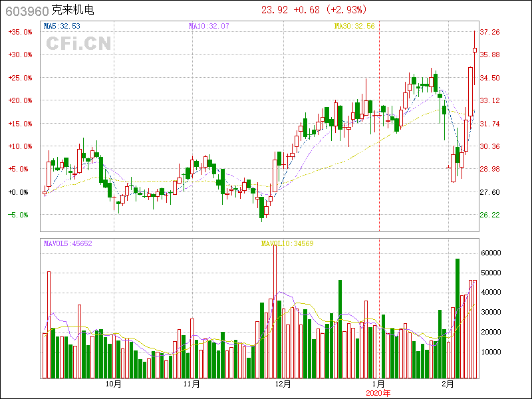Click the CFi.CN watermark logo
This screenshot has width=532, height=399.
click(x=78, y=44)
